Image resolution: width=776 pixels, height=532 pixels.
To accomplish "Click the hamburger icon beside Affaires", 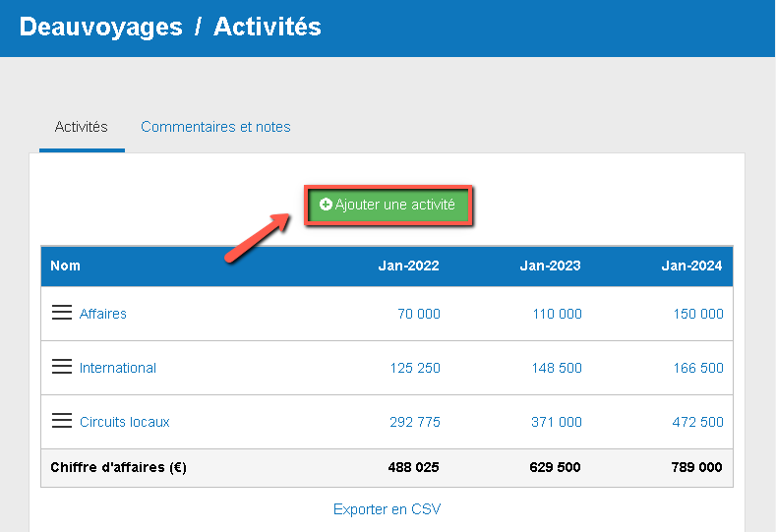I will pos(62,313).
